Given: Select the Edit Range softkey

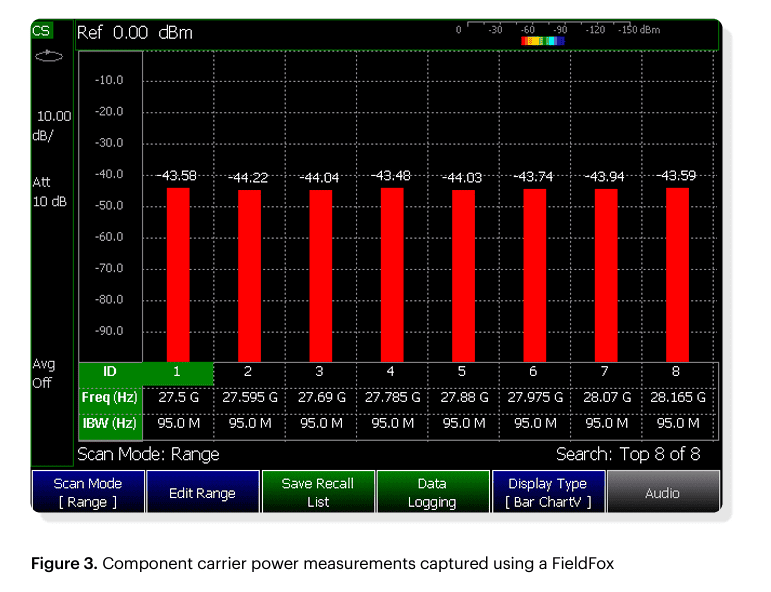Looking at the screenshot, I should pyautogui.click(x=203, y=492).
